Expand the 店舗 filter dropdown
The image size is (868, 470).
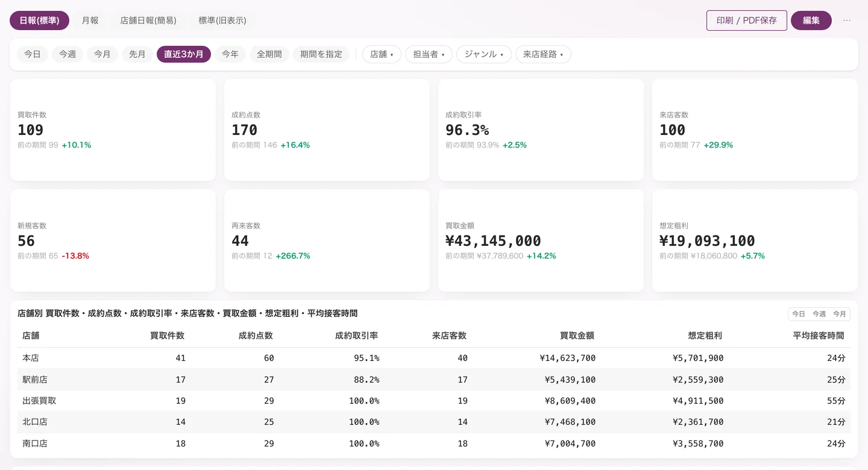(x=382, y=54)
